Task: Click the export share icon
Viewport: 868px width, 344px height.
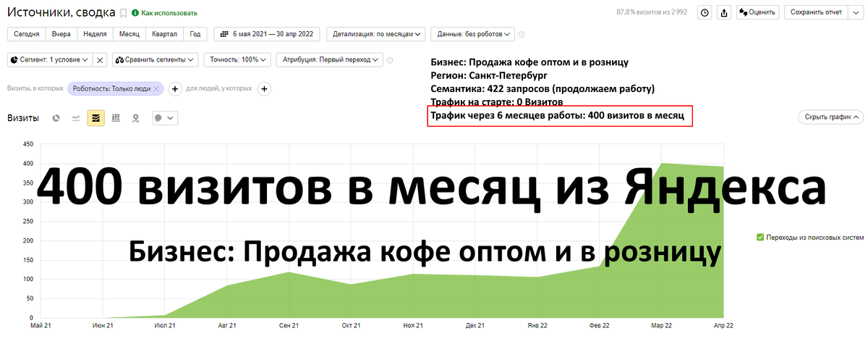Action: coord(724,12)
